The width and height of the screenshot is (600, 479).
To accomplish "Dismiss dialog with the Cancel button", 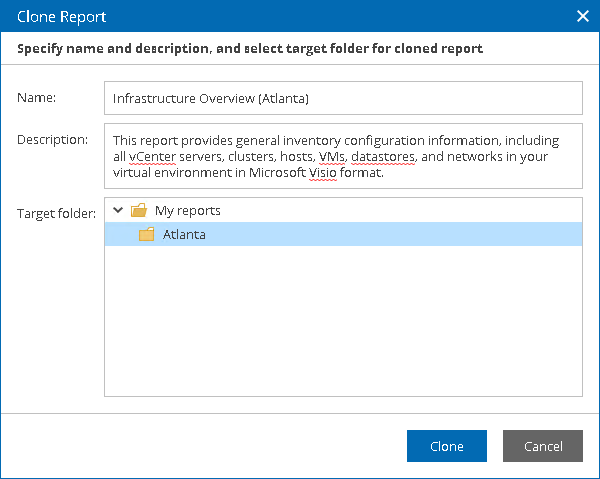I will [542, 446].
